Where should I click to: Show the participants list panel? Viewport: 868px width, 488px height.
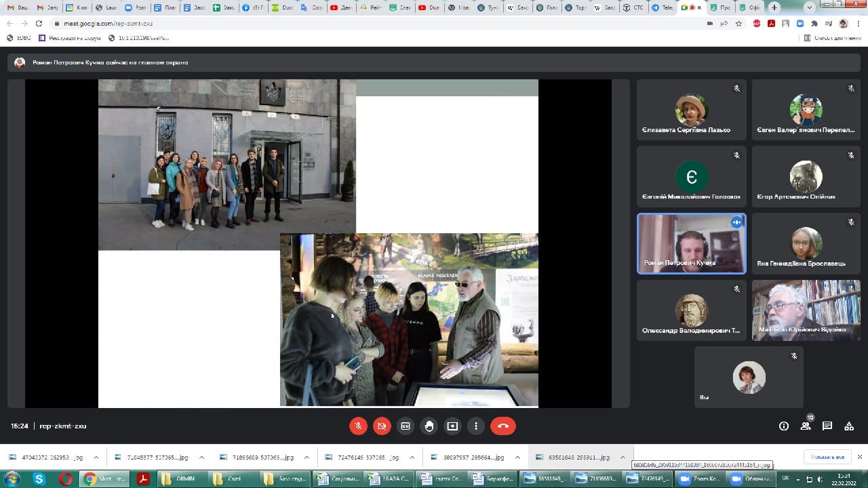point(806,426)
